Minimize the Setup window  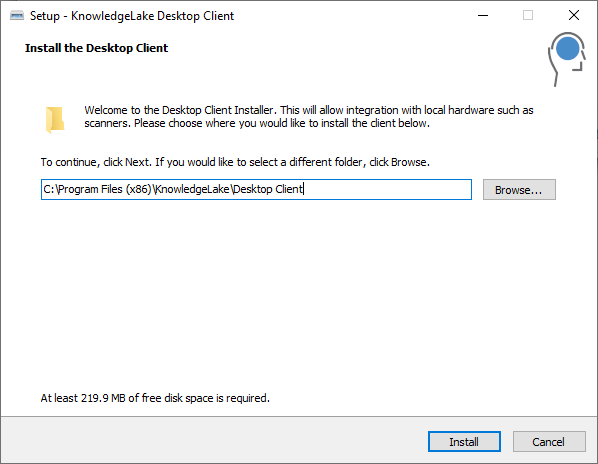click(483, 16)
